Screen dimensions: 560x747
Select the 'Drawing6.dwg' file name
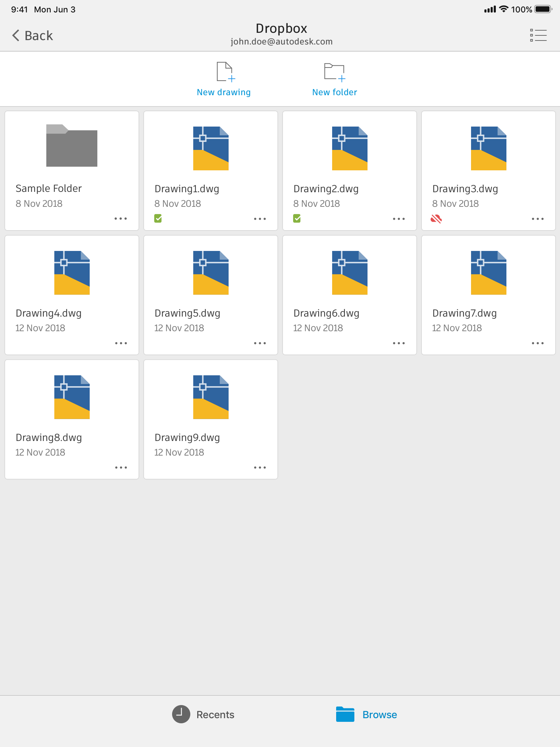click(326, 313)
